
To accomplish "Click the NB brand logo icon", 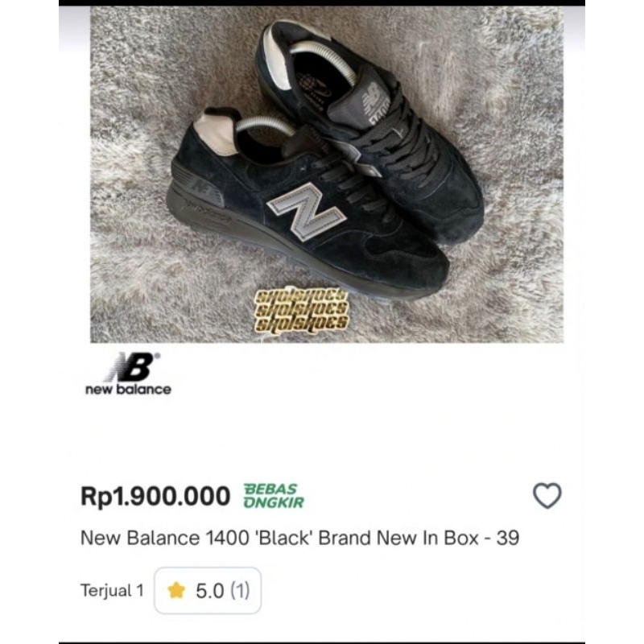I will (129, 367).
